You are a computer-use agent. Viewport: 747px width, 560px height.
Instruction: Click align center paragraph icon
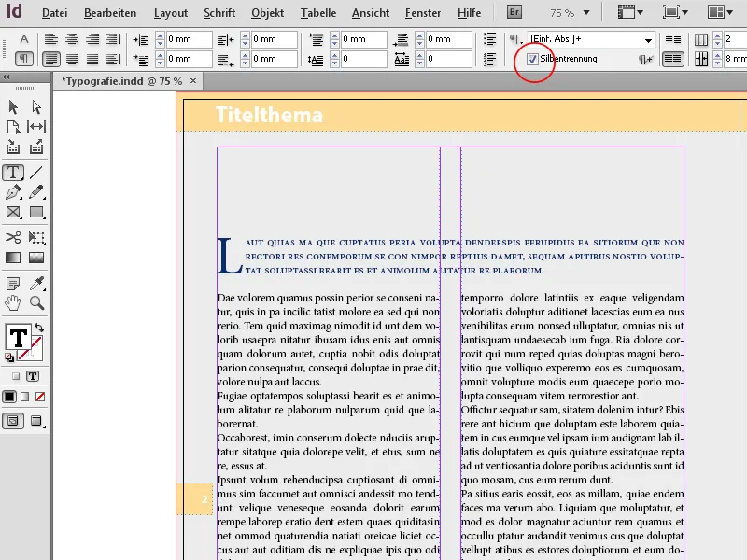[x=72, y=39]
